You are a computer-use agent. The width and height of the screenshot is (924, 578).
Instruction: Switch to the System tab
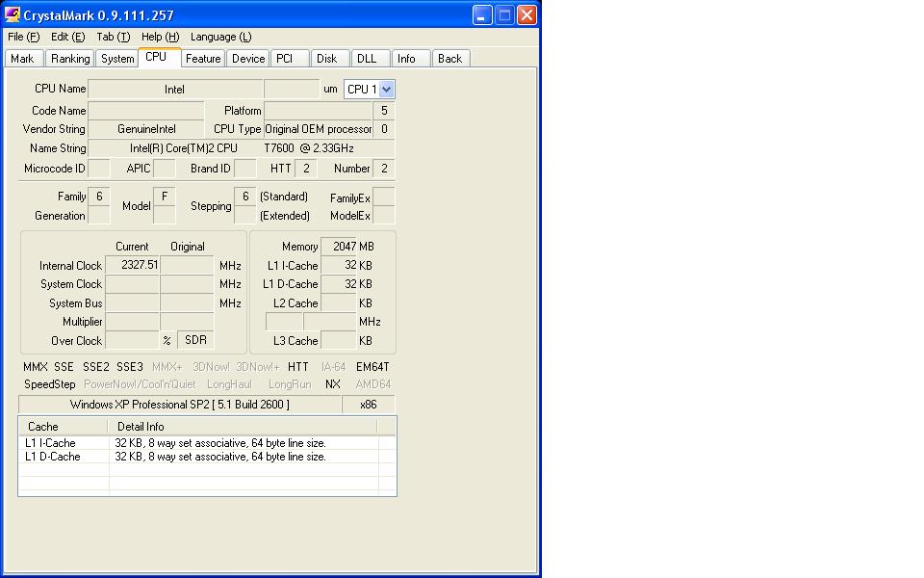pos(117,59)
